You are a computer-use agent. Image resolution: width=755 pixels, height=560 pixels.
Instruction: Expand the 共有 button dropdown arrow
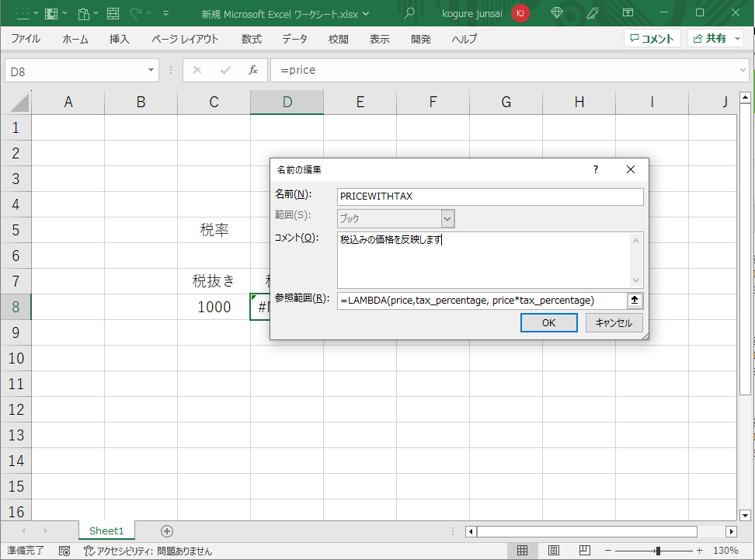[x=738, y=39]
